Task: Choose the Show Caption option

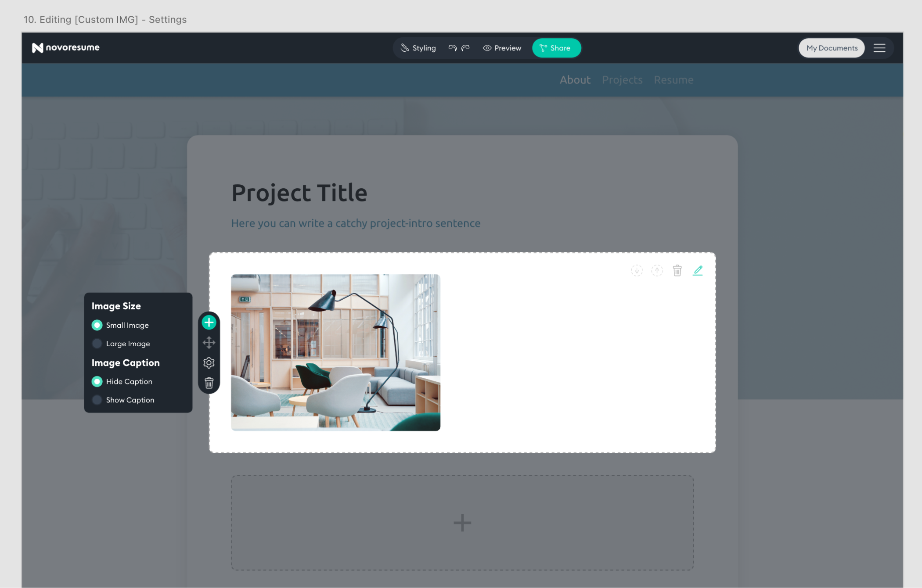Action: click(97, 400)
